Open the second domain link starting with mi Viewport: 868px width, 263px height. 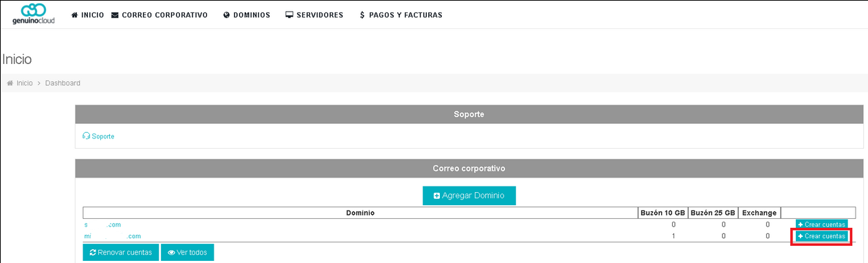pyautogui.click(x=112, y=236)
